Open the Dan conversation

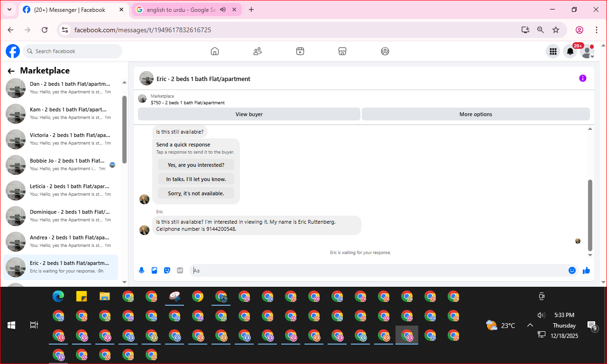[61, 88]
